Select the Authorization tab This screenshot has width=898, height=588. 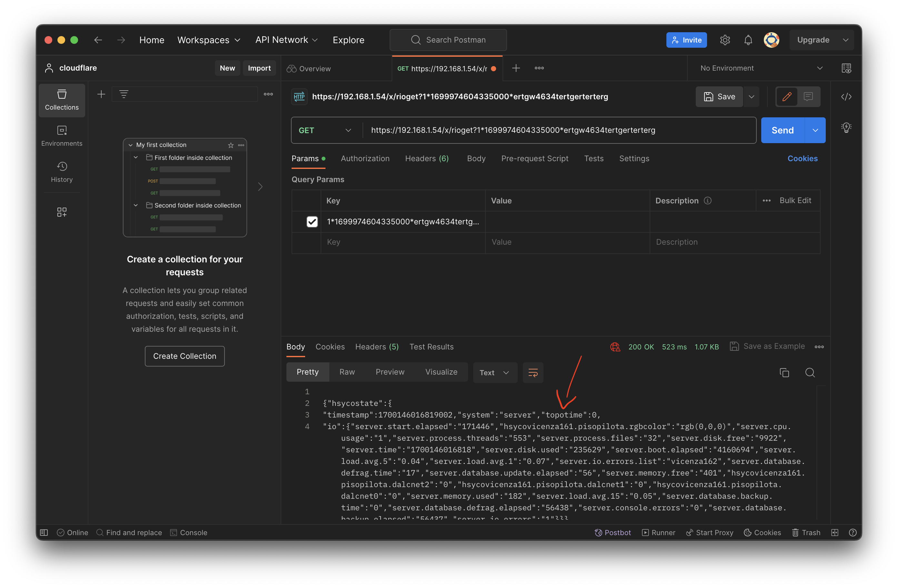coord(365,158)
